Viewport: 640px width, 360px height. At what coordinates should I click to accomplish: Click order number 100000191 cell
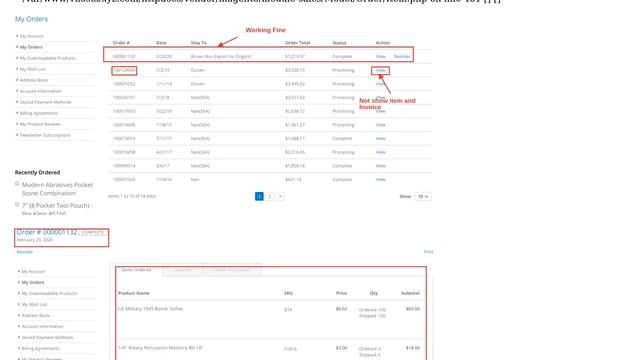click(124, 98)
